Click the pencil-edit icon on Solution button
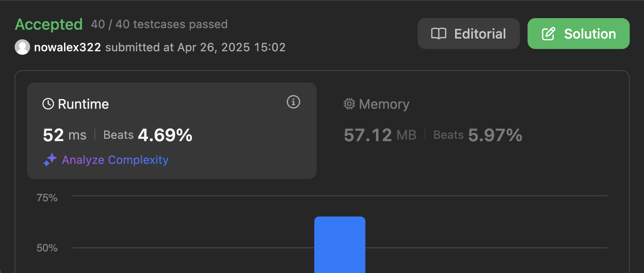 (x=548, y=34)
